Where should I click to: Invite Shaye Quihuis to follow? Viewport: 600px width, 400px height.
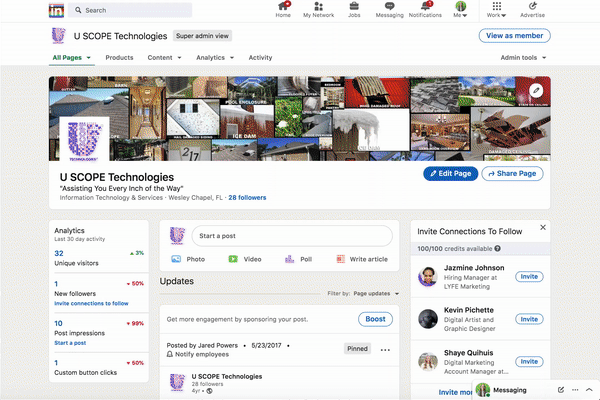[x=529, y=361]
